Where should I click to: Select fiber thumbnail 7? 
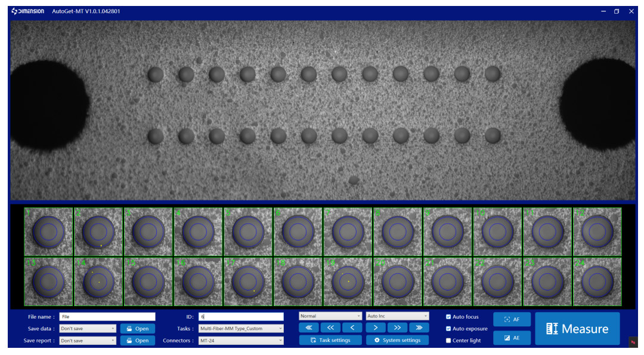click(348, 231)
